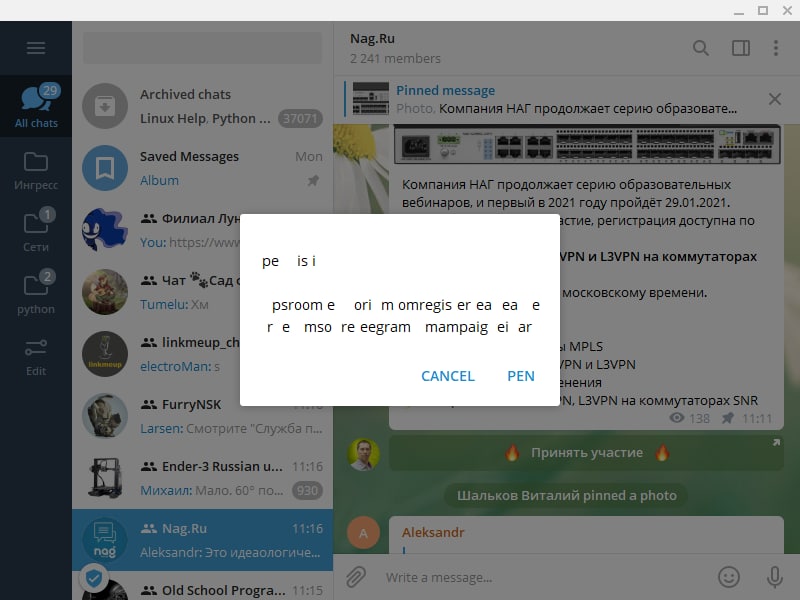Switch to the Сети folder
This screenshot has height=600, width=800.
coord(36,231)
